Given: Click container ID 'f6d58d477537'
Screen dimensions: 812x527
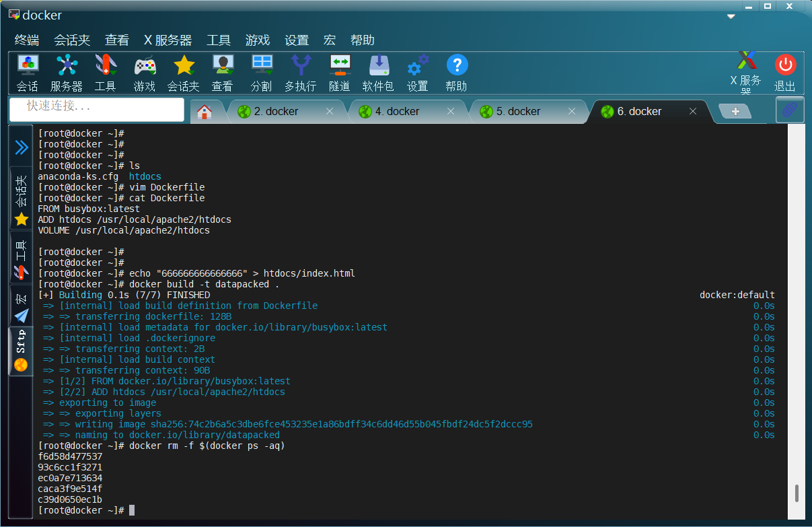Looking at the screenshot, I should click(70, 456).
